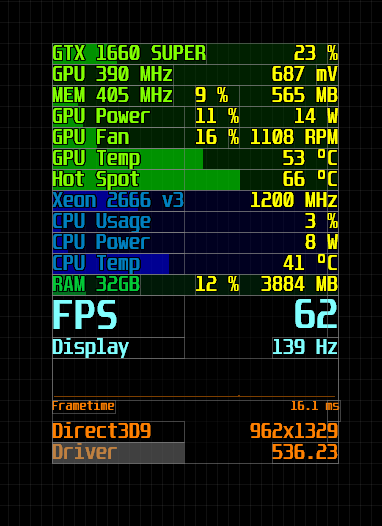Image resolution: width=382 pixels, height=526 pixels.
Task: Click the Display label
Action: point(91,348)
